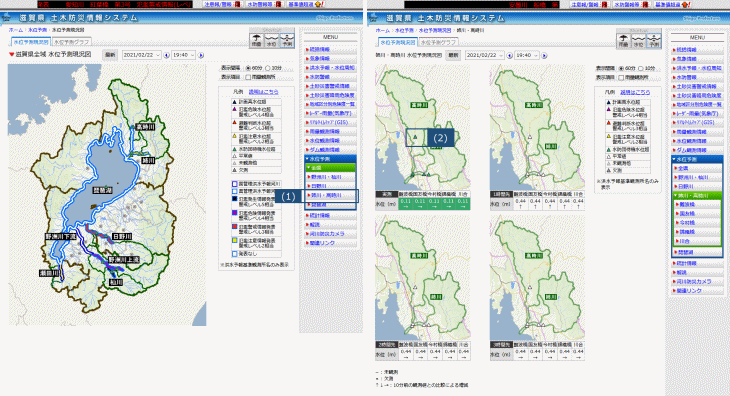The width and height of the screenshot is (730, 396).
Task: Open the 説明はこちら legend link on 姉川・高時川 page
Action: 635,92
